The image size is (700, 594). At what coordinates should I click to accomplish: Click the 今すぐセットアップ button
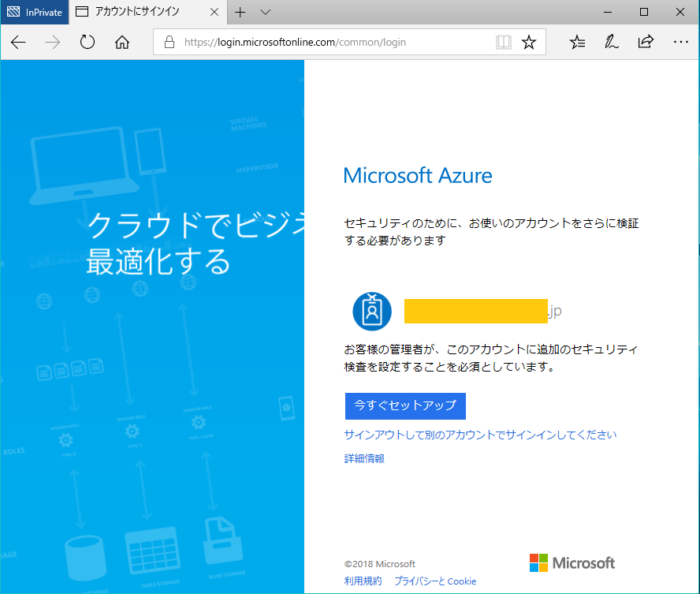[x=405, y=406]
